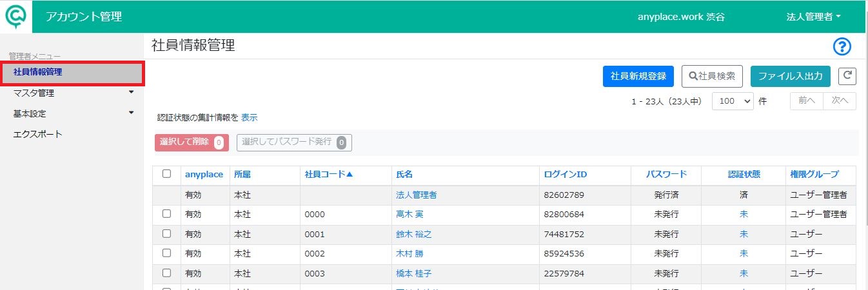Click the 1 - 23人（23人中） count text

pos(667,102)
